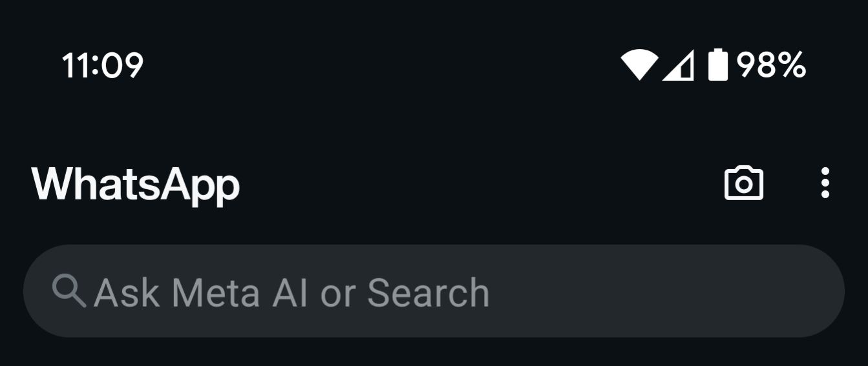This screenshot has width=868, height=366.
Task: Tap the battery icon in status bar
Action: 718,65
